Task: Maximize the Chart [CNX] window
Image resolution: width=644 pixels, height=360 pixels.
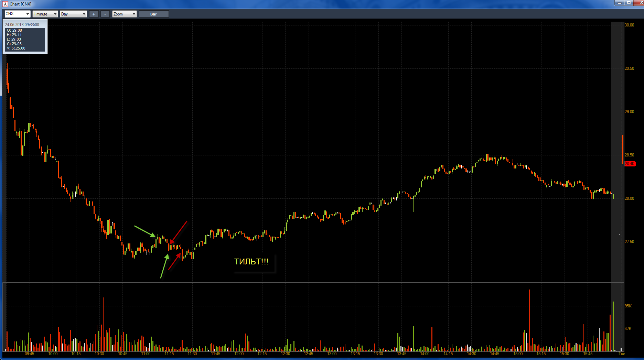Action: tap(629, 3)
